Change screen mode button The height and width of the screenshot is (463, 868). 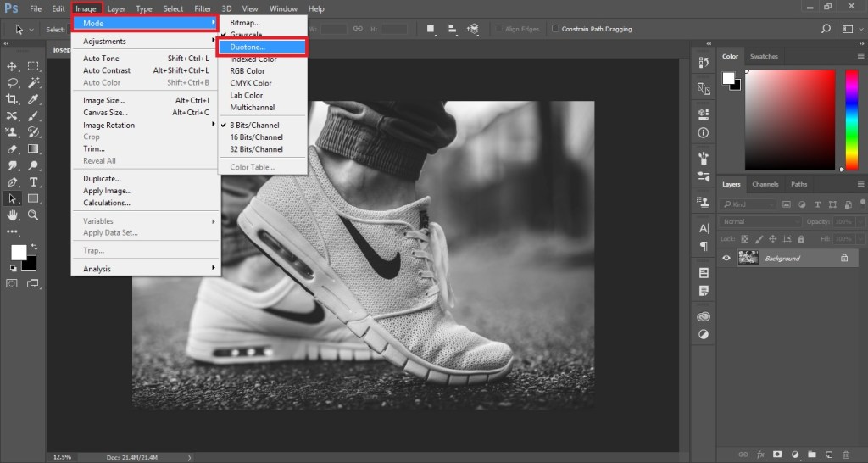click(33, 283)
